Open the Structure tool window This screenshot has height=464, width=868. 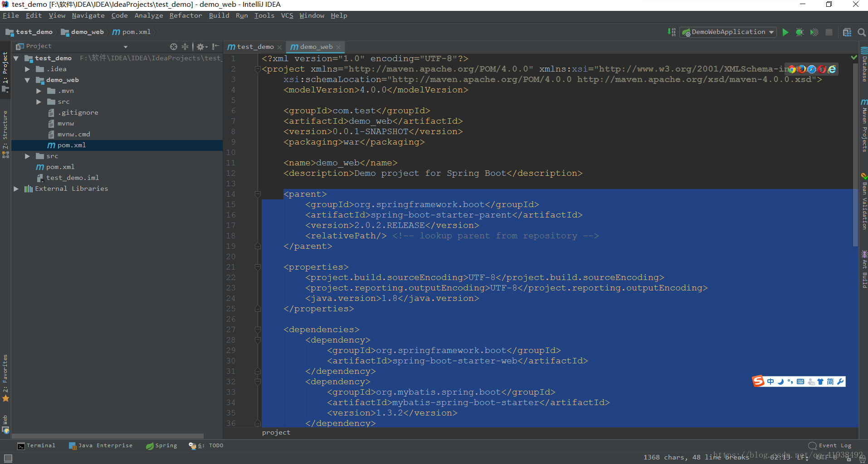coord(5,134)
